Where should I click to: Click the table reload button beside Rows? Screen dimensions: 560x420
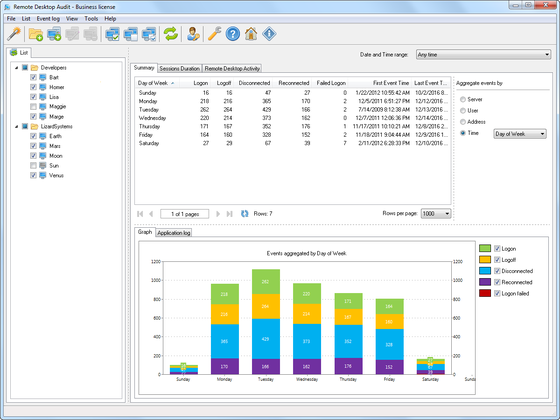[245, 214]
